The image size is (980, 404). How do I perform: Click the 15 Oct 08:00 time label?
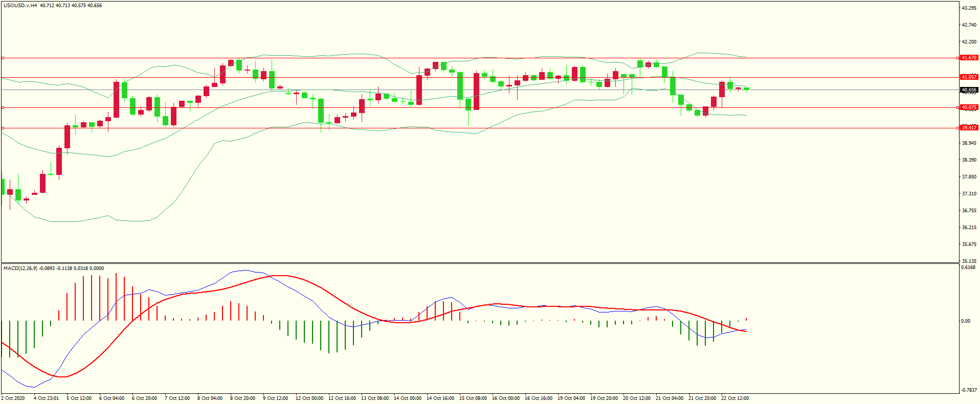pos(473,398)
